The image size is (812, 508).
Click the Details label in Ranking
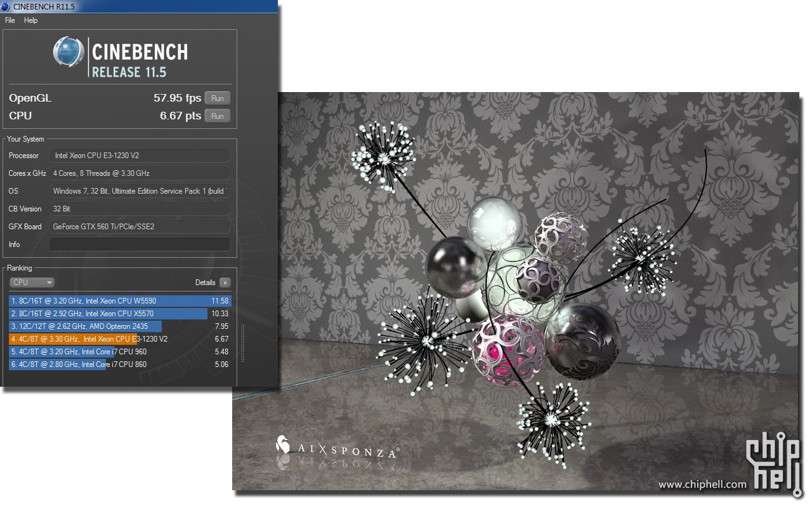pyautogui.click(x=205, y=283)
